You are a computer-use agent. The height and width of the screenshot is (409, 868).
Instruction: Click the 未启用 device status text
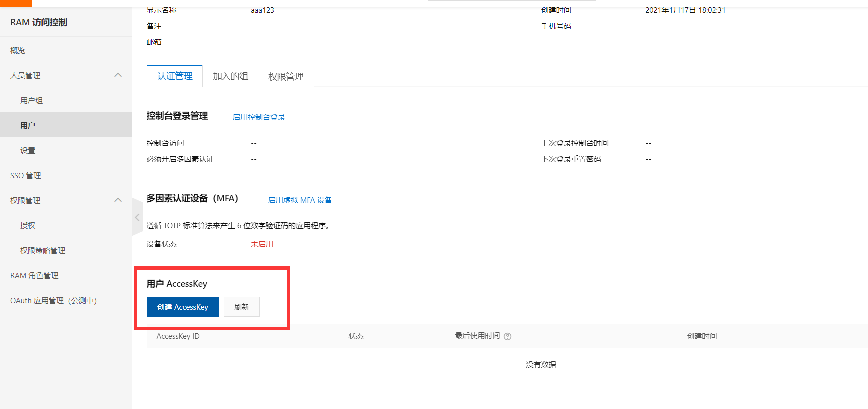[x=262, y=244]
